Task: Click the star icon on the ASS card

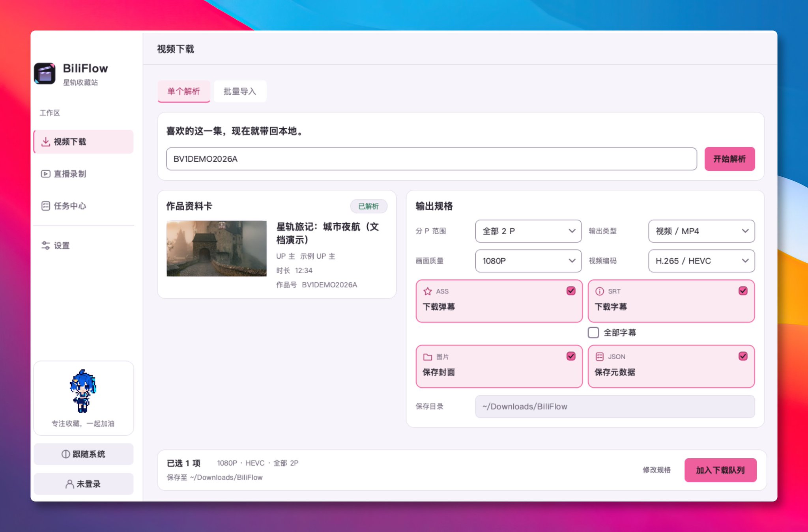Action: coord(428,291)
